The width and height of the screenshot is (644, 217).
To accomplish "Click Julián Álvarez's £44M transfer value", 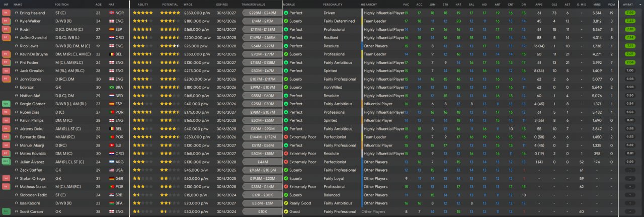I will point(262,162).
